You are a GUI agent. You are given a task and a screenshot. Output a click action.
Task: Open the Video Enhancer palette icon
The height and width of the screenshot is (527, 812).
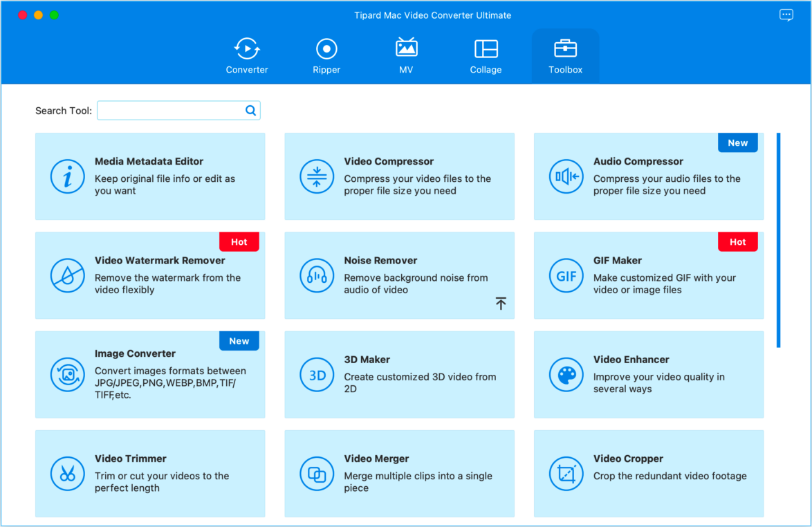(566, 375)
